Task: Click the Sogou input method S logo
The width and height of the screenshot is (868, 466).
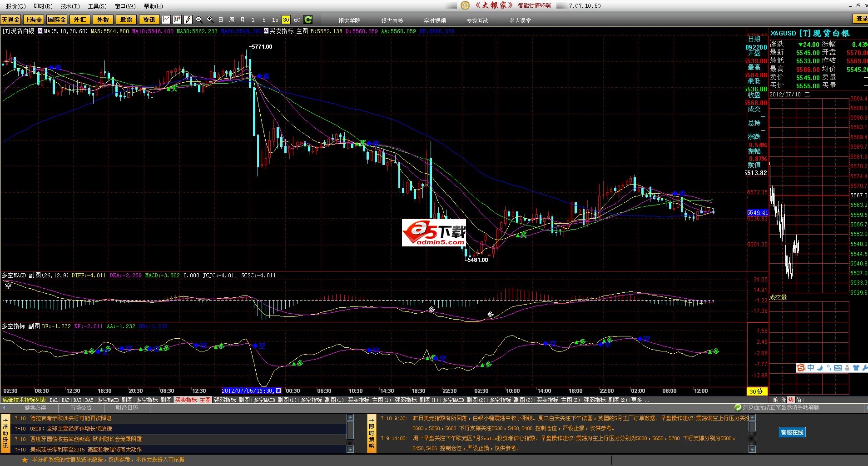Action: pyautogui.click(x=801, y=368)
